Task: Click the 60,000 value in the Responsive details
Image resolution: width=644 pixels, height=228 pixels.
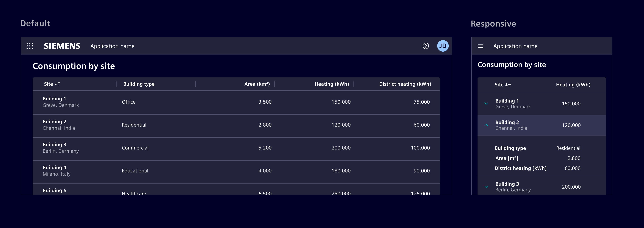Action: click(572, 168)
